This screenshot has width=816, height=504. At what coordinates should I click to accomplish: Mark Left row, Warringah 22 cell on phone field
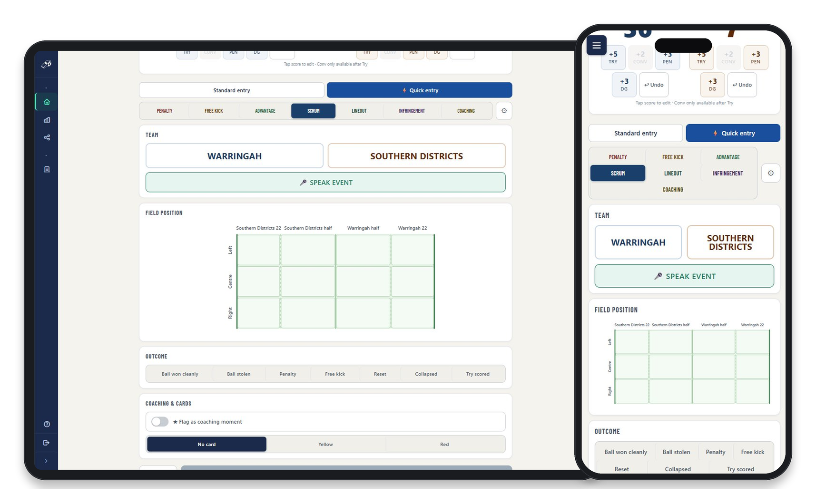tap(752, 342)
